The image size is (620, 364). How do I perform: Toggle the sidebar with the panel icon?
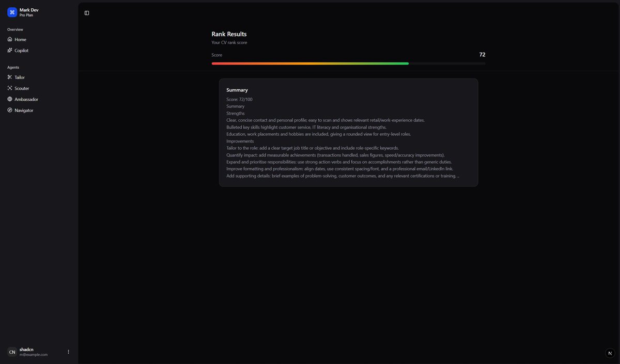[x=87, y=13]
